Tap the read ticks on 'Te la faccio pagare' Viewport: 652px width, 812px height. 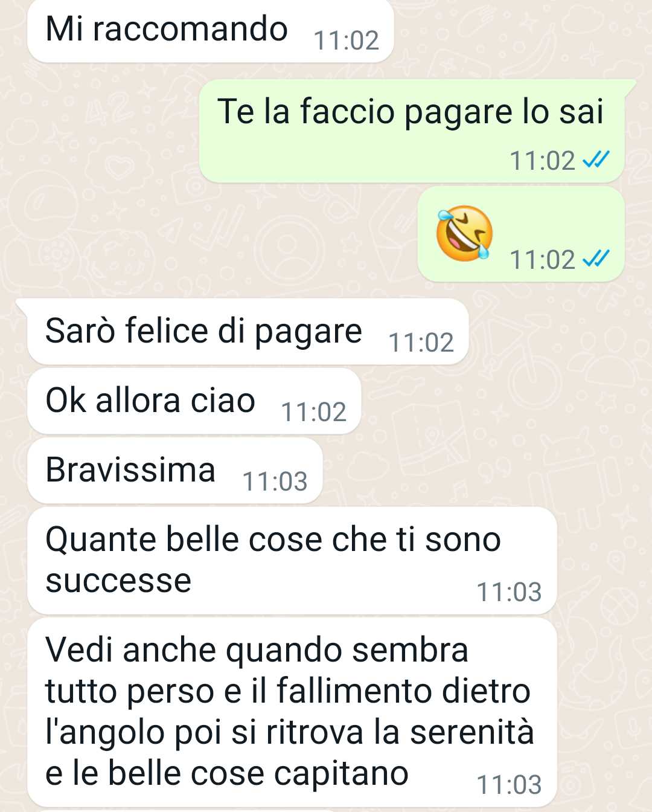click(596, 160)
